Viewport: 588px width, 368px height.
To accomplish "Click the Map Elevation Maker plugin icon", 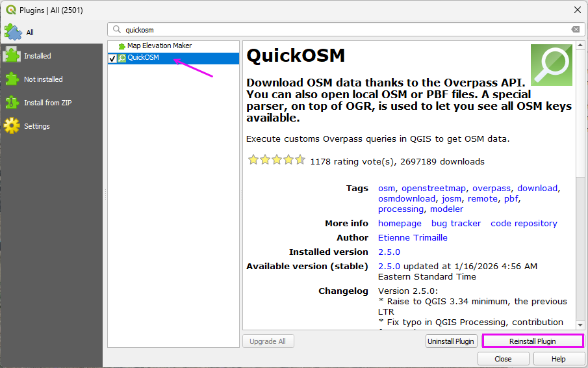I will pyautogui.click(x=121, y=46).
